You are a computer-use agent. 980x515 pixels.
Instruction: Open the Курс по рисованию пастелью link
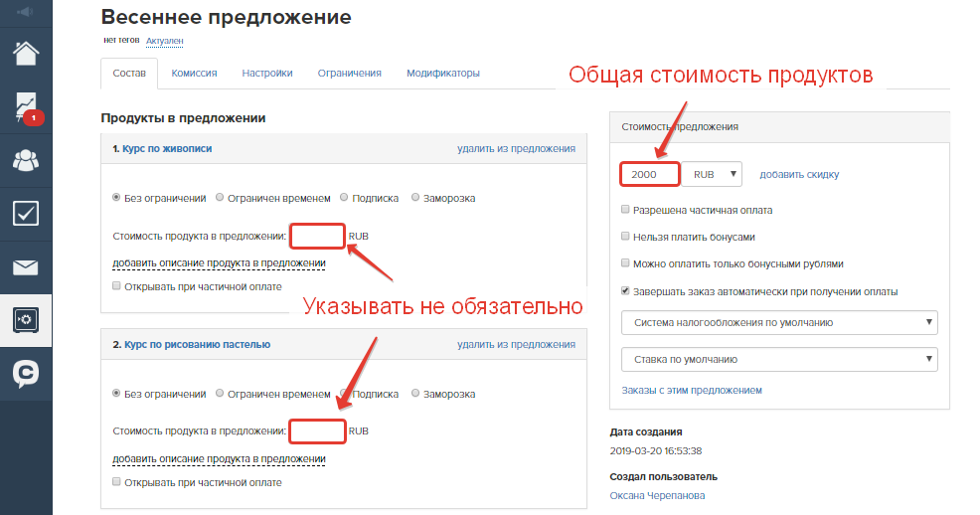[197, 344]
